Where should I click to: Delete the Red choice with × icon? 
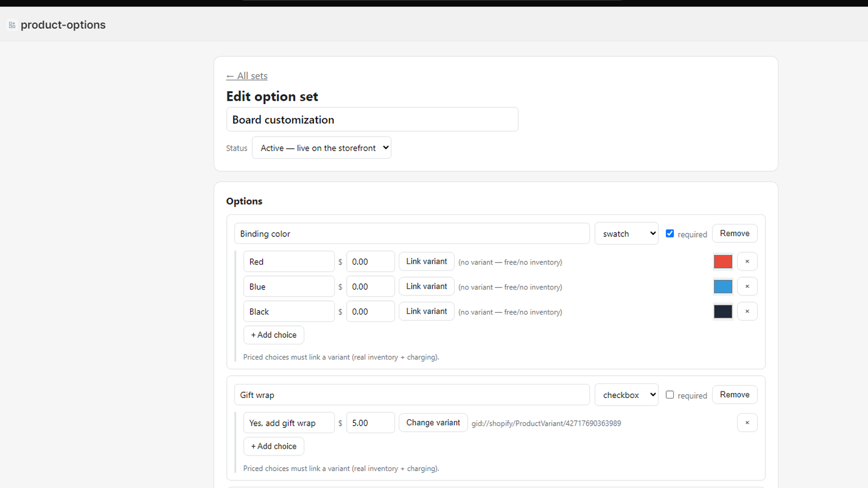coord(747,261)
